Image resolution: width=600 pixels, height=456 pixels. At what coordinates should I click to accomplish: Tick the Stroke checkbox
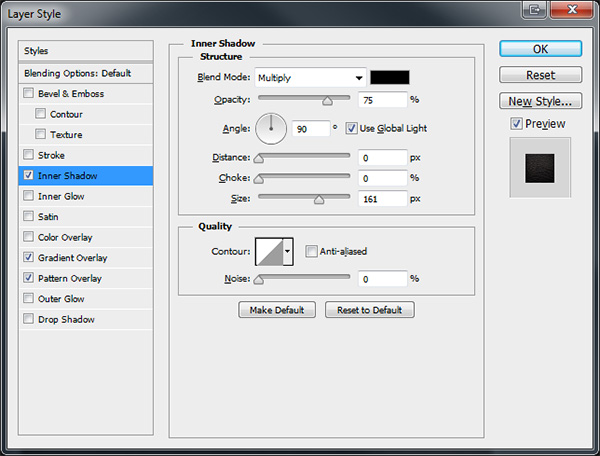pyautogui.click(x=28, y=155)
